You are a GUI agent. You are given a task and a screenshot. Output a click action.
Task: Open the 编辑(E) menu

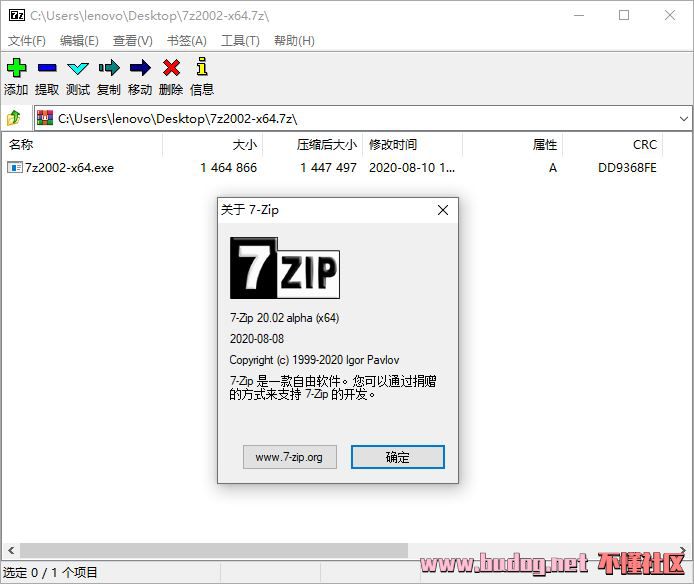[x=79, y=41]
